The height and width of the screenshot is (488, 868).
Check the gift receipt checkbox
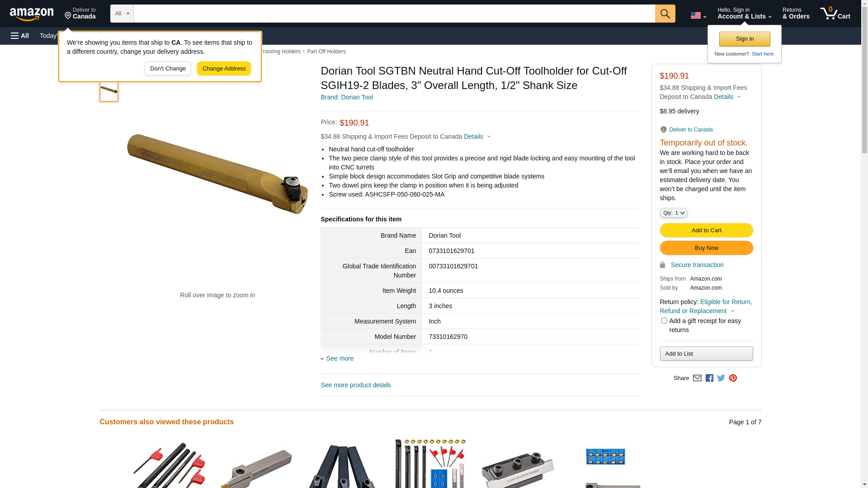tap(664, 321)
